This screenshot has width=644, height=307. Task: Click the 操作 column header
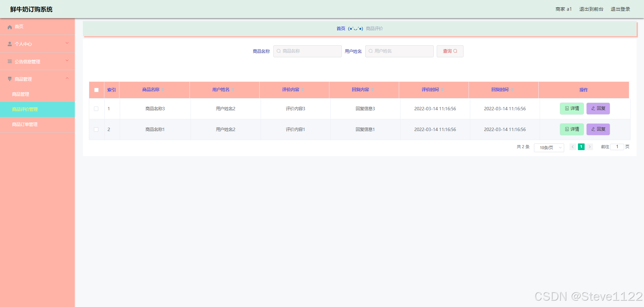click(584, 90)
